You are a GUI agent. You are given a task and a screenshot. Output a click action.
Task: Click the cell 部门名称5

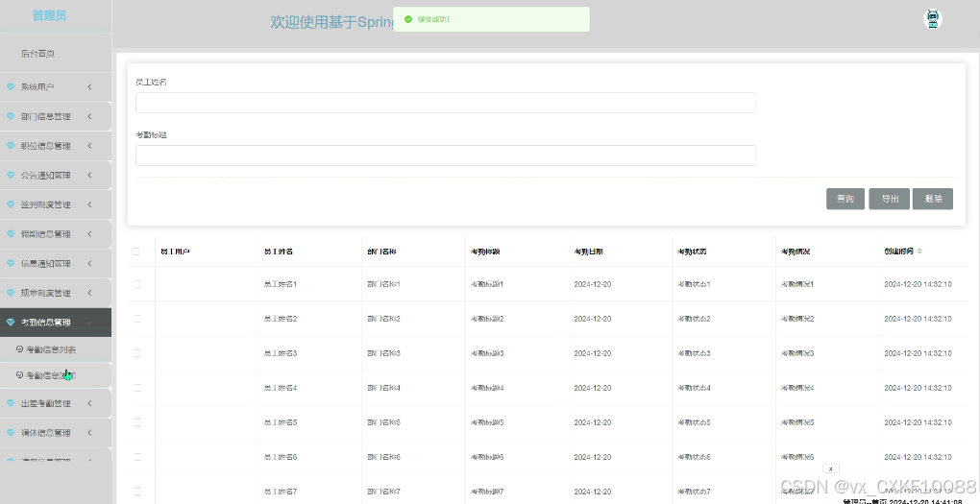383,422
